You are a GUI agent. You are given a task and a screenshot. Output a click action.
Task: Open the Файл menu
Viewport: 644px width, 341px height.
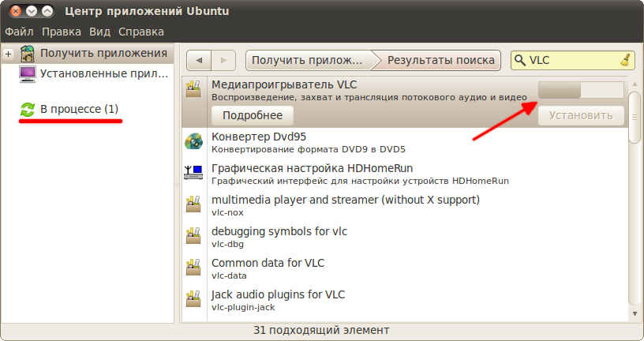19,32
